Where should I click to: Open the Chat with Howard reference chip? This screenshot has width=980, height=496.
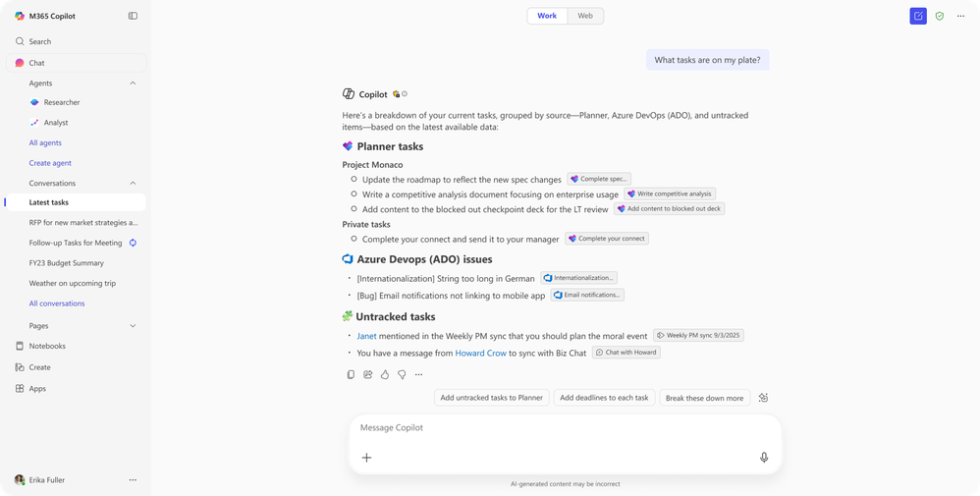tap(626, 353)
